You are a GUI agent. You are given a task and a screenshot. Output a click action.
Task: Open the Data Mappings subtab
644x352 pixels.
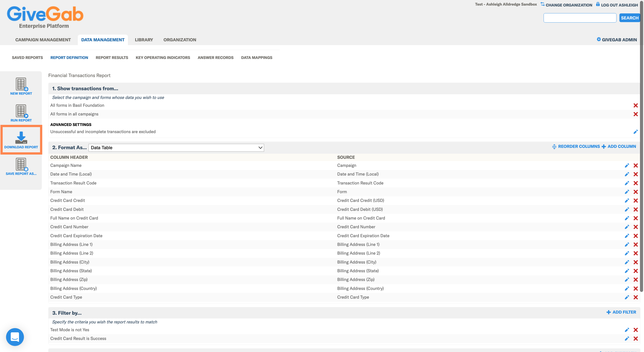(256, 57)
